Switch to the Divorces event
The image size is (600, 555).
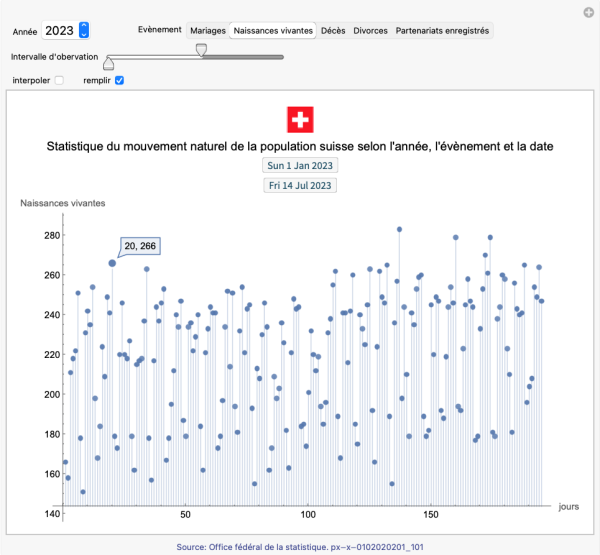pos(370,31)
